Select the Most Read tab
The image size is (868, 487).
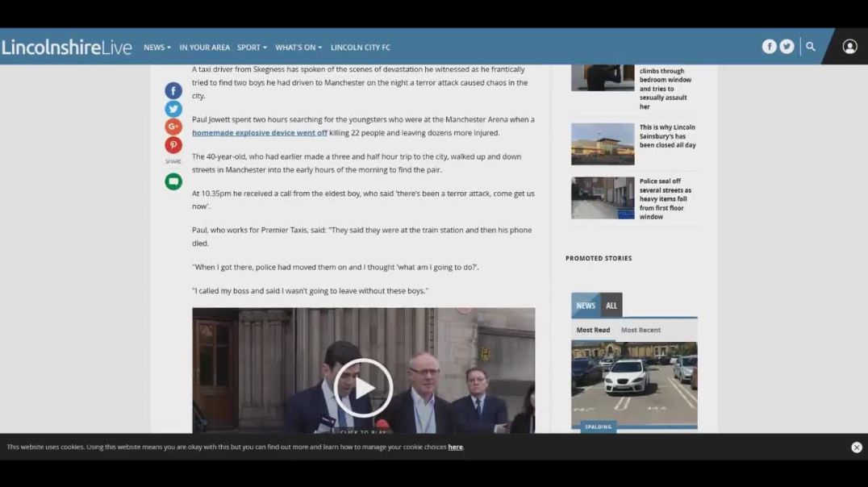click(x=593, y=330)
